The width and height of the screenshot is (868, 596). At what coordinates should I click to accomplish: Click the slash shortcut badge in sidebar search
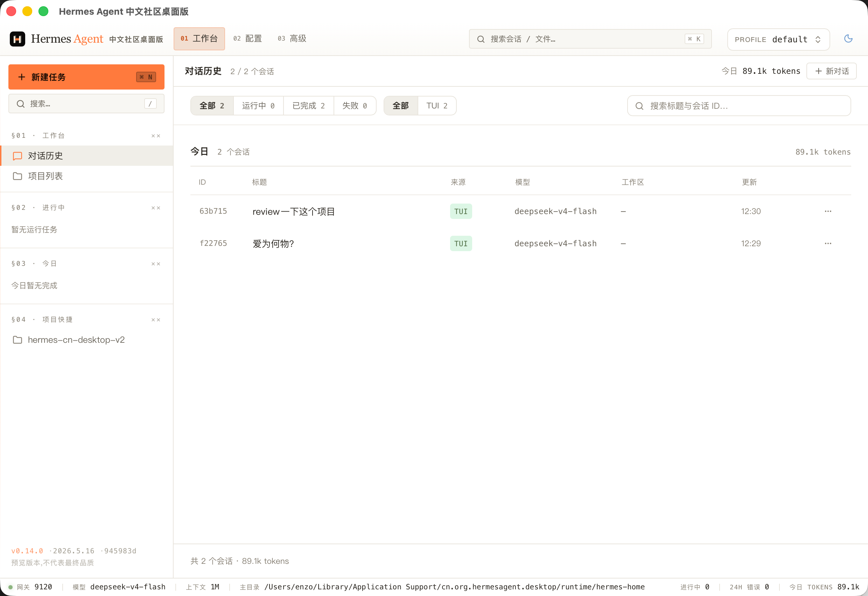pos(150,104)
